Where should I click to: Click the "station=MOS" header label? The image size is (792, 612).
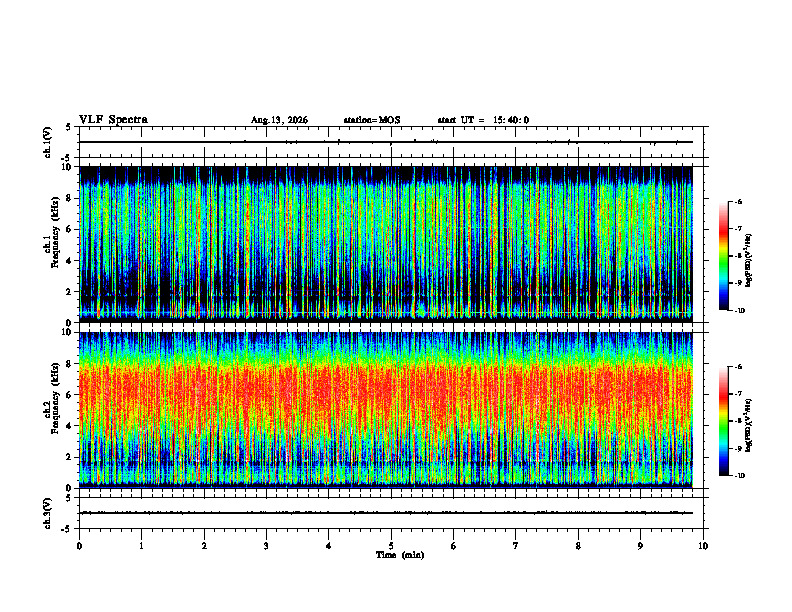pyautogui.click(x=372, y=120)
